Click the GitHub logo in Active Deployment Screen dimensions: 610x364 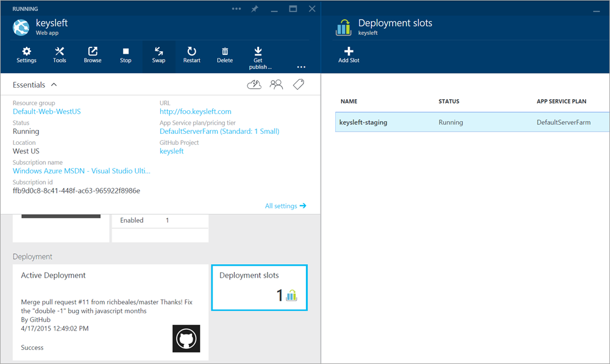186,339
